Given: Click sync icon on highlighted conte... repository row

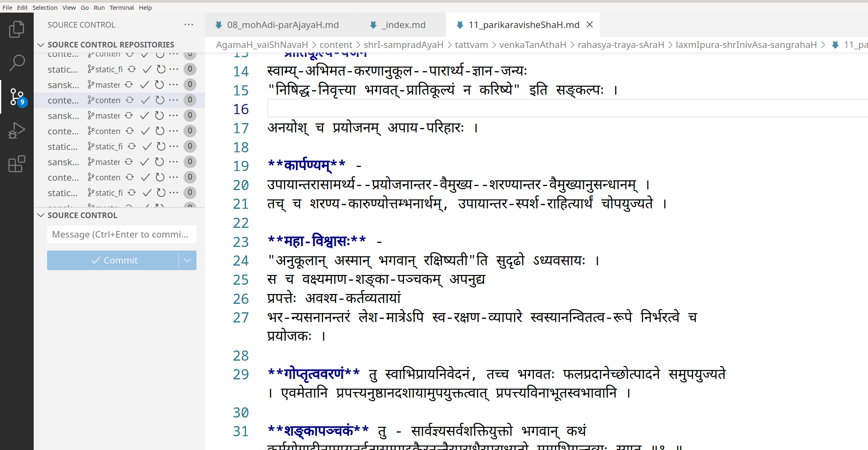Looking at the screenshot, I should click(x=130, y=100).
